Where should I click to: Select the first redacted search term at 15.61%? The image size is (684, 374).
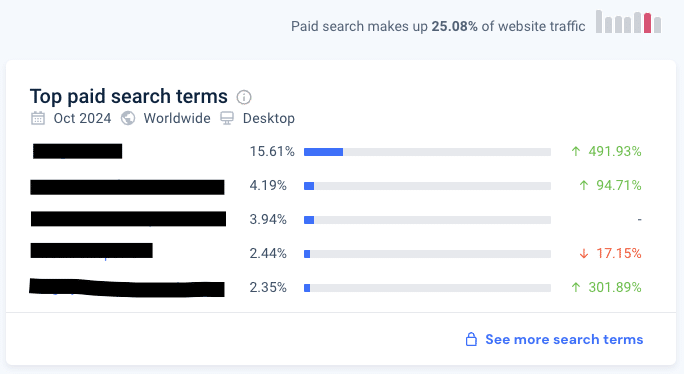pyautogui.click(x=78, y=151)
